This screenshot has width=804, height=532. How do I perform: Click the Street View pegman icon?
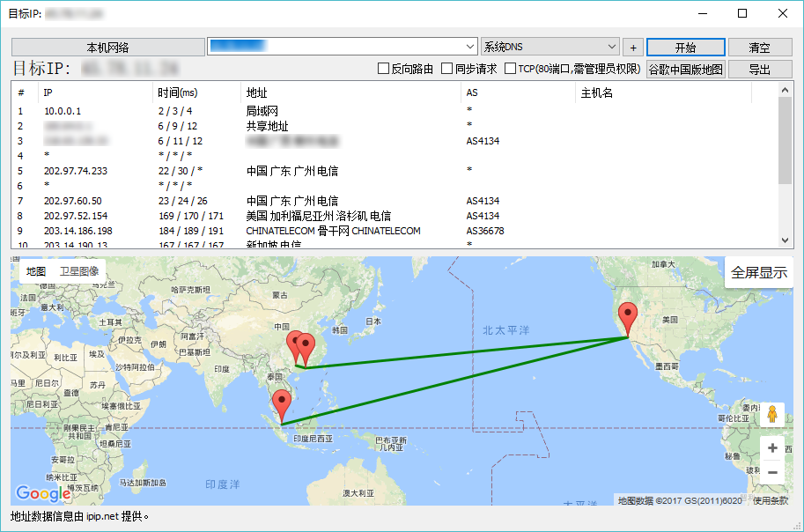click(x=772, y=414)
